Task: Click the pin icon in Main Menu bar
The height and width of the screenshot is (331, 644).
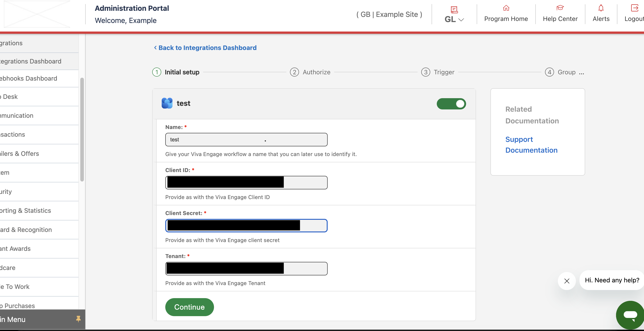Action: (78, 319)
